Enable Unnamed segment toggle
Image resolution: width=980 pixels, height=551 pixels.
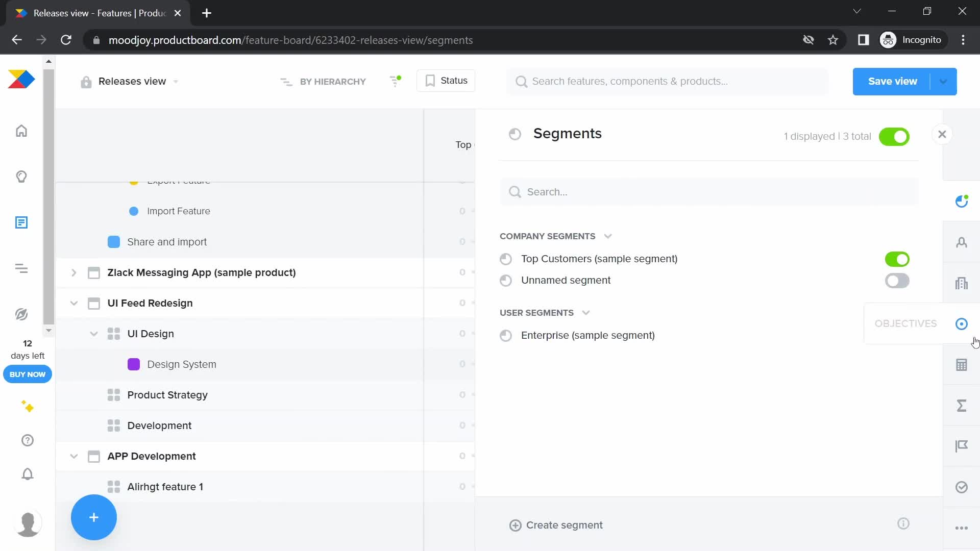(x=897, y=281)
